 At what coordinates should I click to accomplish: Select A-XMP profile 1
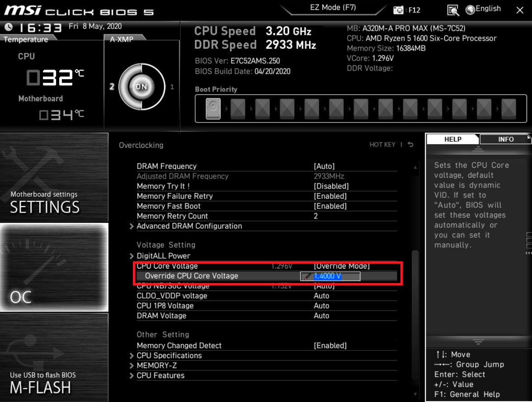pos(172,87)
